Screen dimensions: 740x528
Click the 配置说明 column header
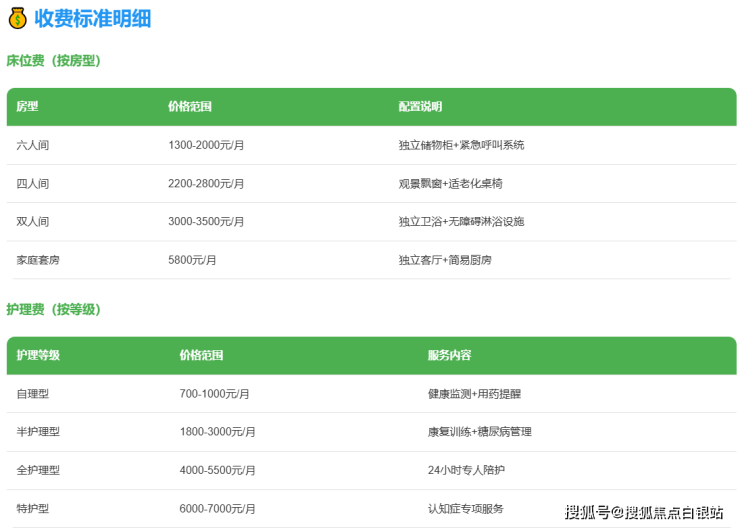(420, 107)
